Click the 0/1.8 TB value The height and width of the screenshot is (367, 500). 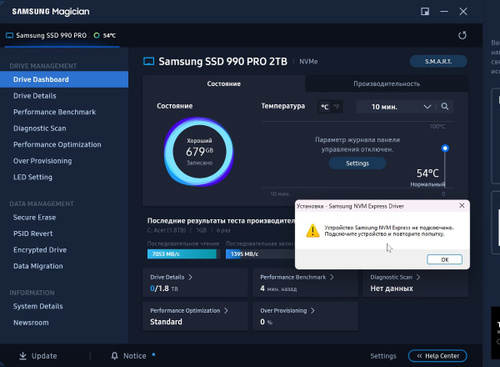[164, 288]
